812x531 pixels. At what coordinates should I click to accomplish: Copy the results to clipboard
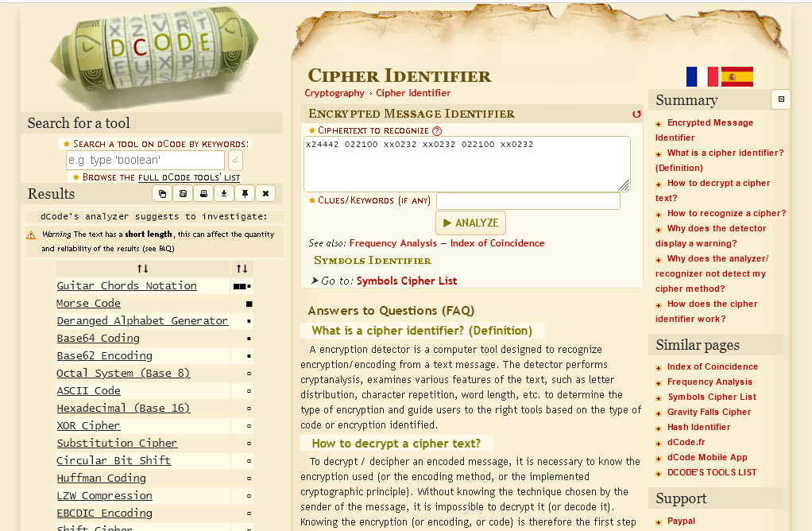[162, 193]
